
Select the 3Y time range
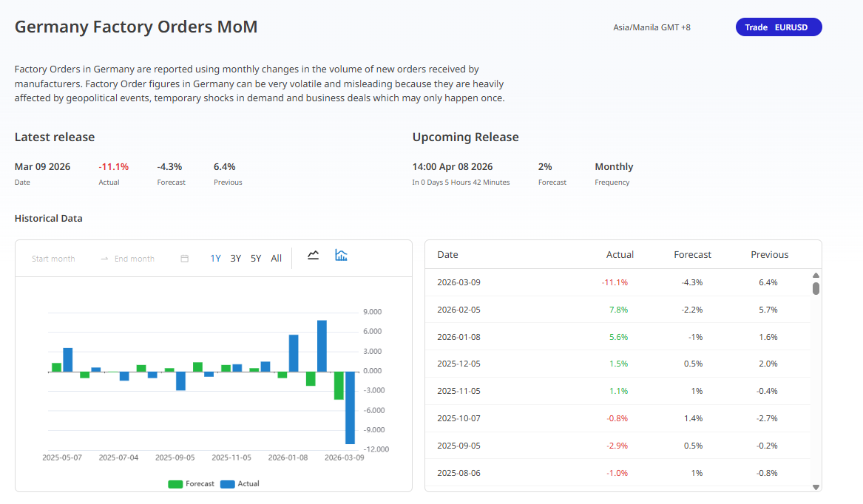click(x=235, y=259)
